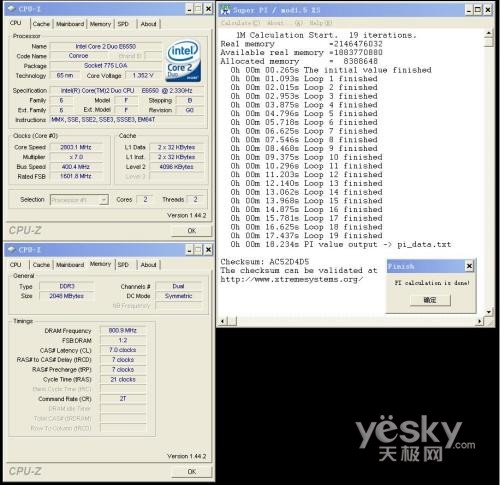Click the Super PI horizontal scrollbar right arrow
This screenshot has width=500, height=485.
(x=480, y=321)
